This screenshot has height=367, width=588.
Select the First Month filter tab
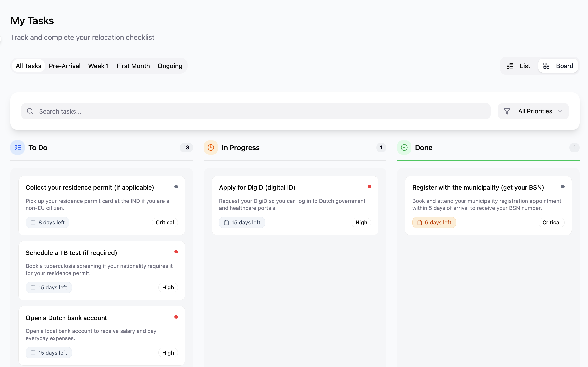(x=133, y=66)
